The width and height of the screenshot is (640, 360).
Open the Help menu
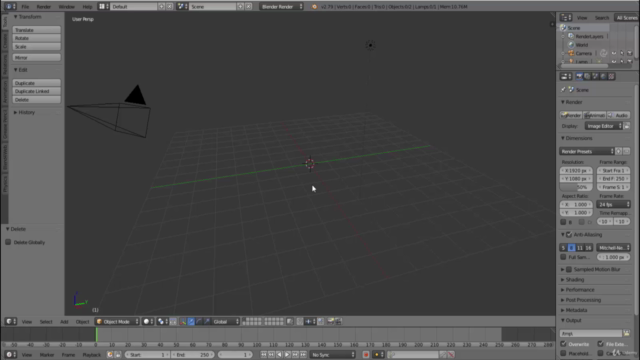pos(87,7)
